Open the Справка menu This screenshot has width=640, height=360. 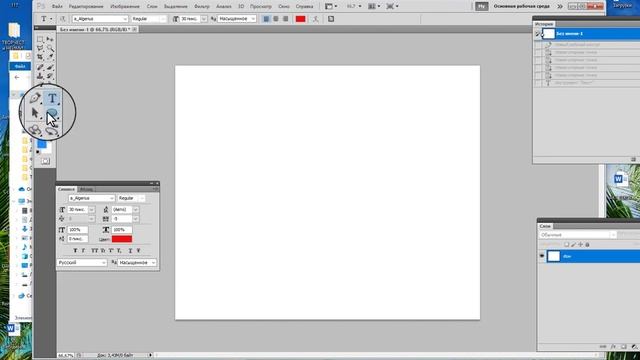(x=304, y=7)
